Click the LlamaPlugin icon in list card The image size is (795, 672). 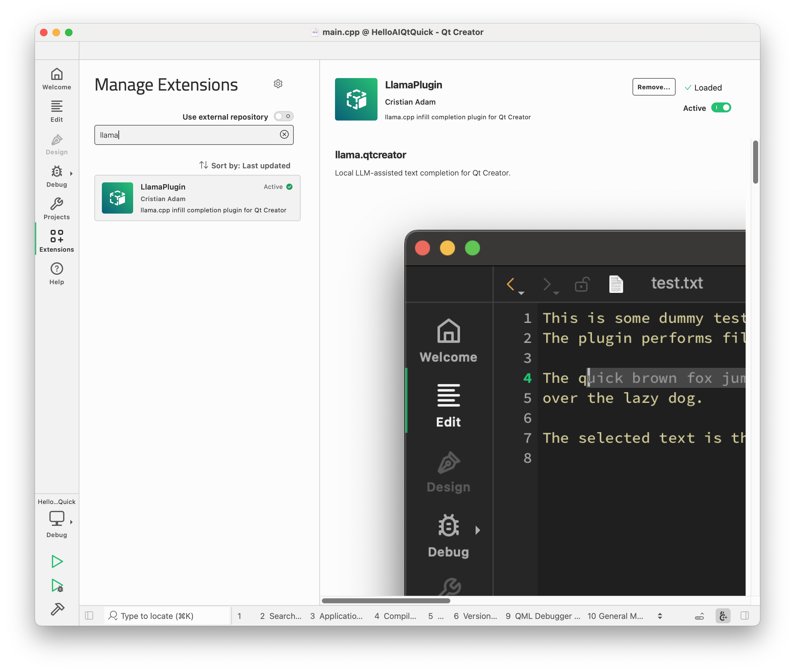click(117, 198)
